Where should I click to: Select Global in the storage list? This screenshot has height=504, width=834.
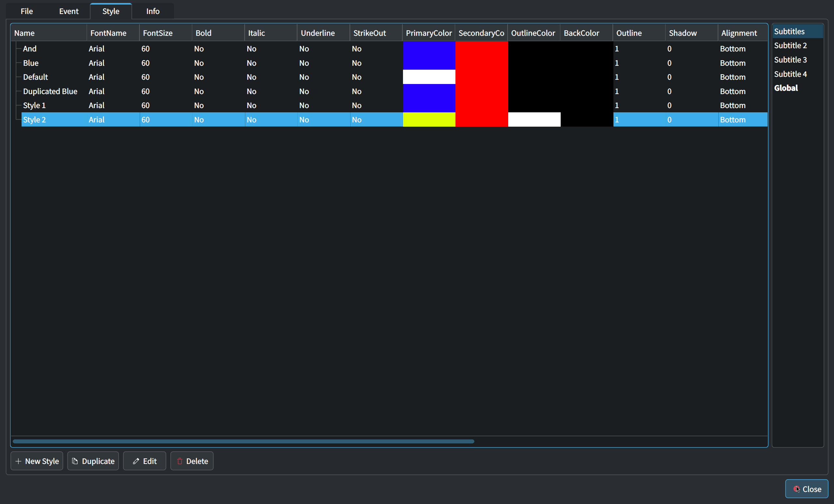[786, 88]
